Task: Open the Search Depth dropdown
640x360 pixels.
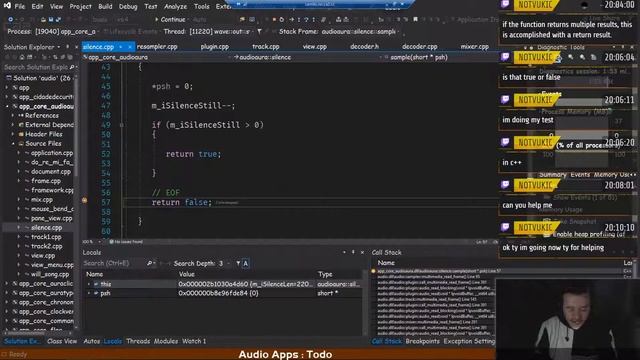Action: point(223,263)
